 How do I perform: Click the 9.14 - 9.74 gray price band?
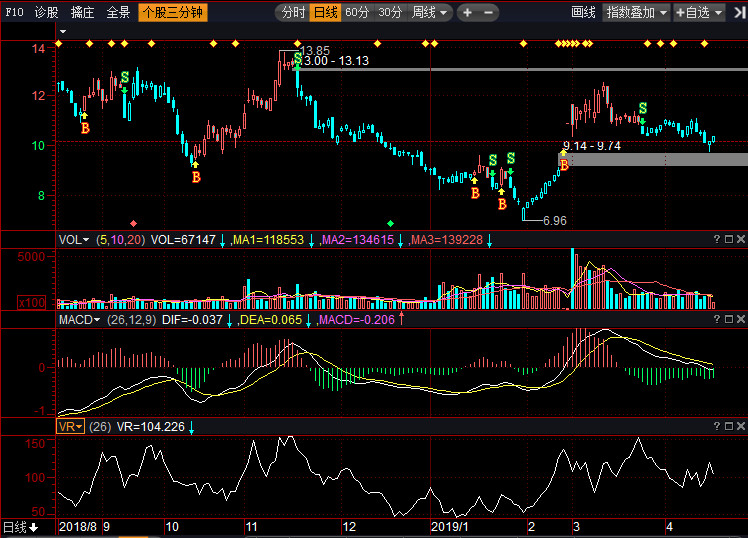pos(660,159)
